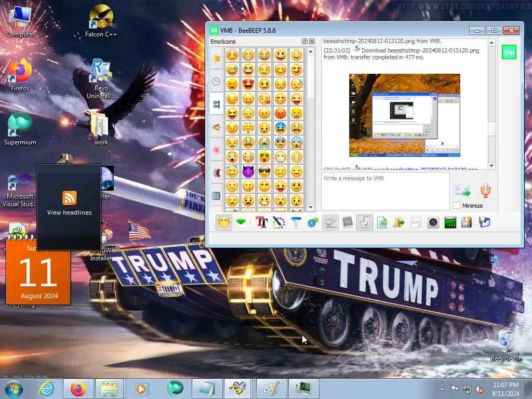Click the green VM8 user avatar

(x=509, y=52)
